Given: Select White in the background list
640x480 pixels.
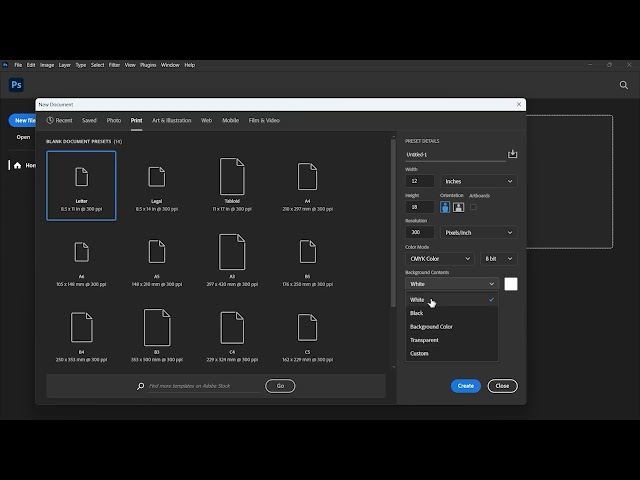Looking at the screenshot, I should pyautogui.click(x=451, y=300).
